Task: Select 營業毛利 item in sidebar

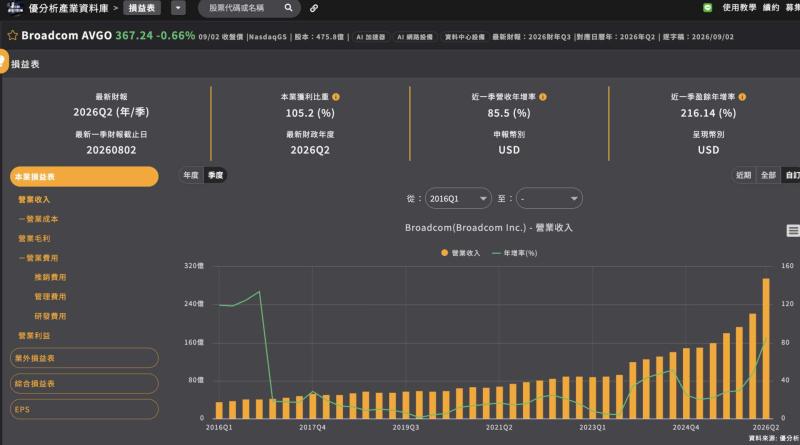Action: click(34, 238)
